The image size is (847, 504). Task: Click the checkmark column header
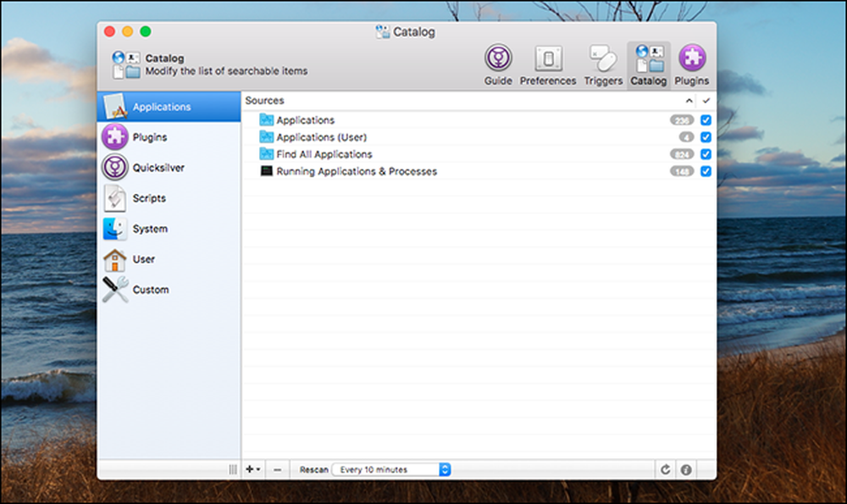pyautogui.click(x=706, y=101)
